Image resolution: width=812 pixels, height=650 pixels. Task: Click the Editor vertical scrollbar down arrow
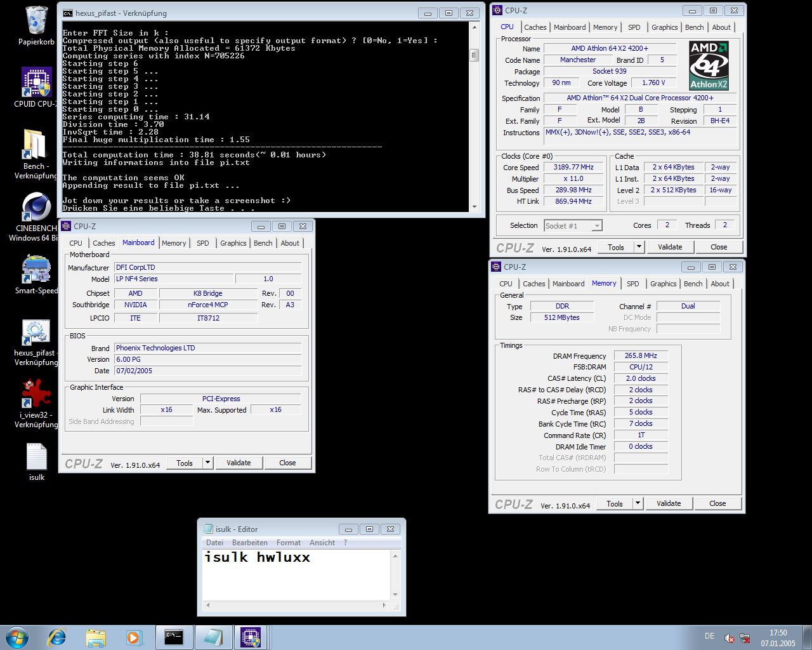tap(396, 595)
